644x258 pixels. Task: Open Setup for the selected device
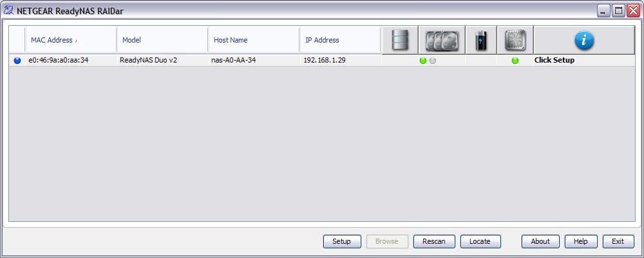tap(342, 241)
